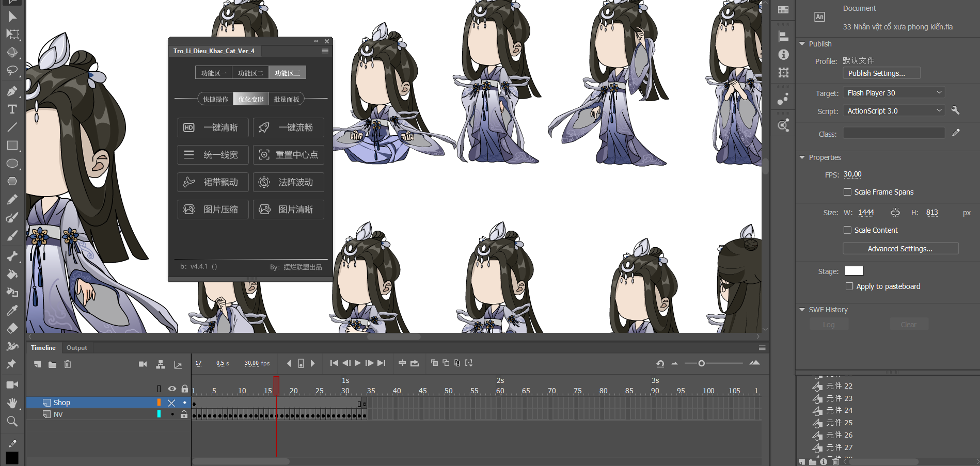Click the Publish Settings button
980x466 pixels.
881,73
